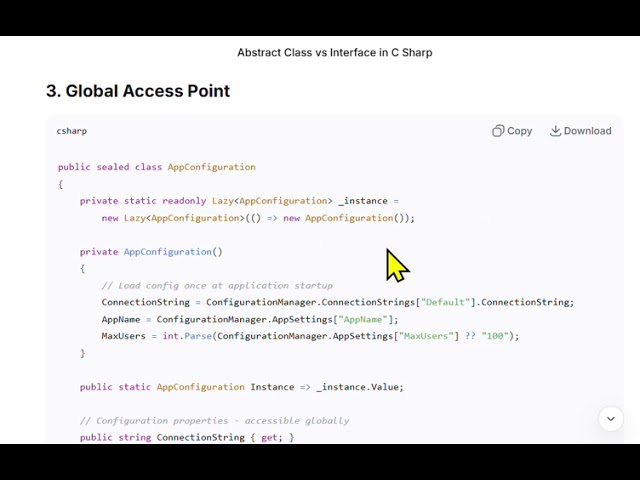Click the 'AppName = ConfigurationManager.AppSettings' line
640x480 pixels.
point(250,319)
